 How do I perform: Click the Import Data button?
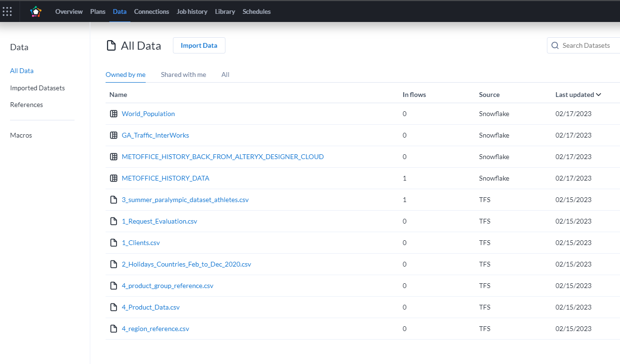tap(199, 45)
